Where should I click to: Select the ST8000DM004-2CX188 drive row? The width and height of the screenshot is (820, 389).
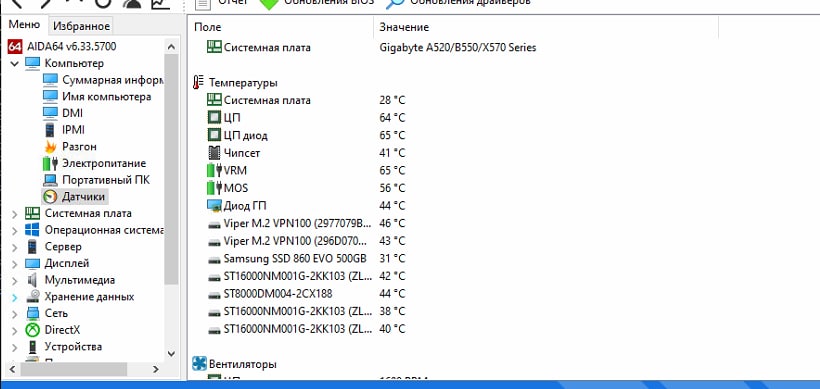(306, 294)
